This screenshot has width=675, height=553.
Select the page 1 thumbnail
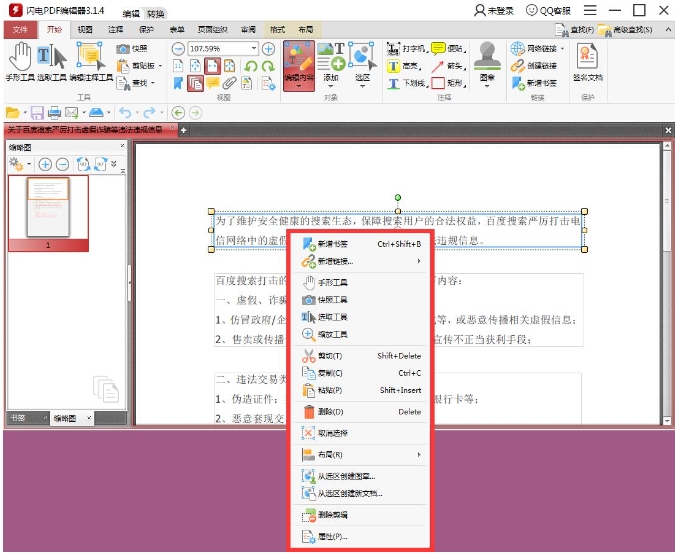(x=48, y=213)
